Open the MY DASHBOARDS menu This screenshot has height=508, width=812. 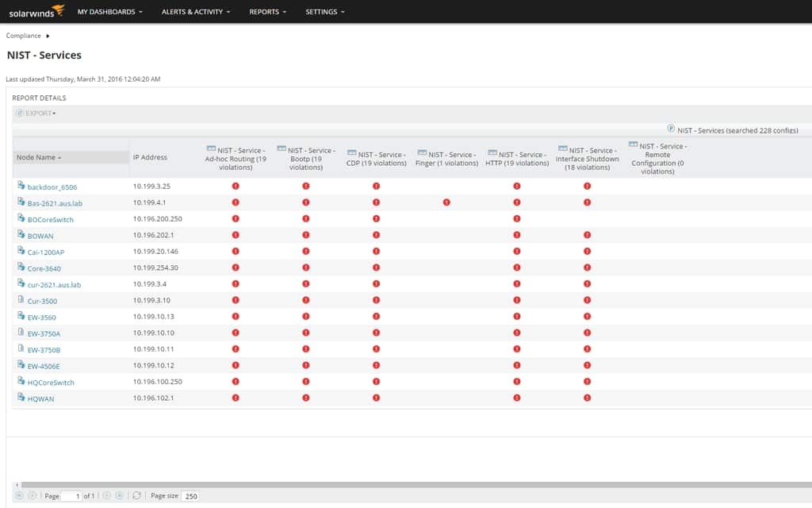pos(105,12)
